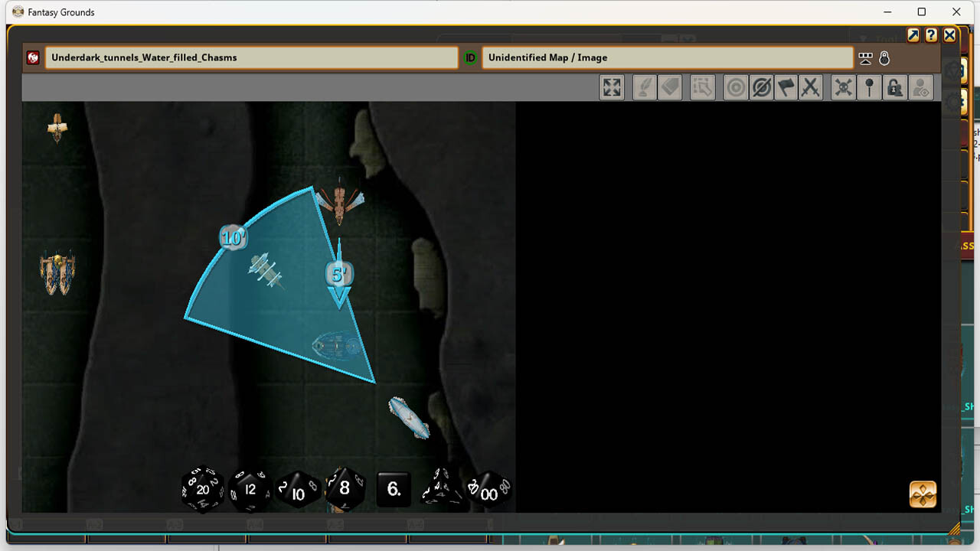
Task: Click the question mark help button
Action: point(931,35)
